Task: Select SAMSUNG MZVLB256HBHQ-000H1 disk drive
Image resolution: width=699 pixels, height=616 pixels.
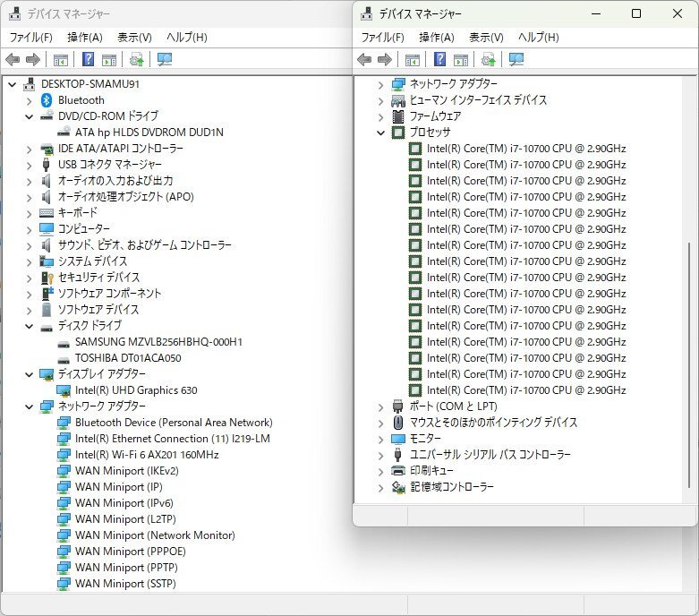Action: click(158, 342)
